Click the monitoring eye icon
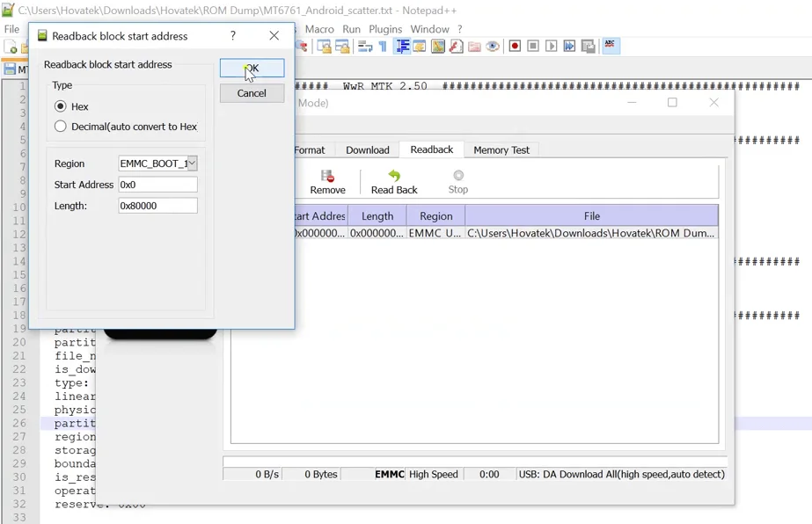Screen dimensions: 812x524 493,47
